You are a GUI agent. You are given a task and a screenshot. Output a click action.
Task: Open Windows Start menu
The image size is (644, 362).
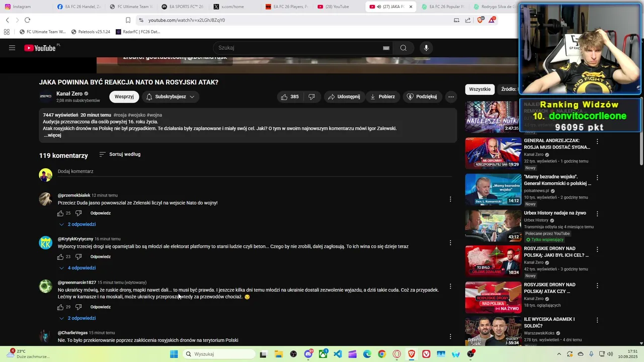[174, 354]
